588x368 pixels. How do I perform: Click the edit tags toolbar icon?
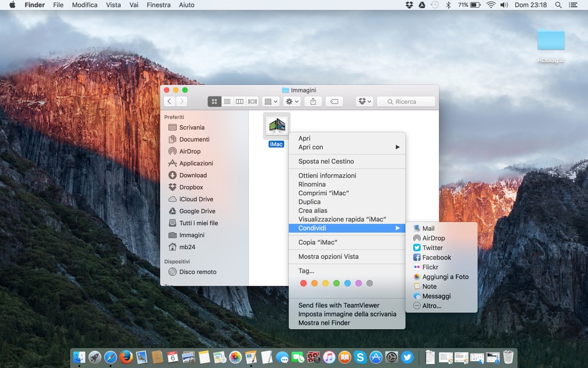coord(334,101)
